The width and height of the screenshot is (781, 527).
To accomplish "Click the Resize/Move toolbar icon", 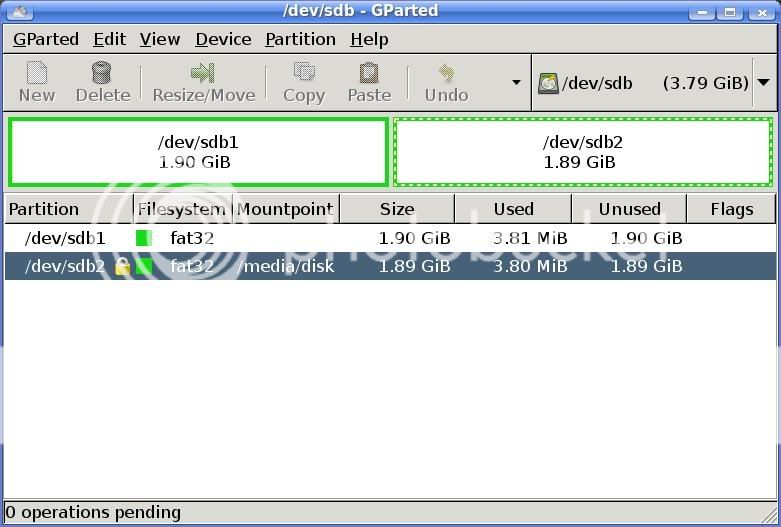I will point(203,73).
